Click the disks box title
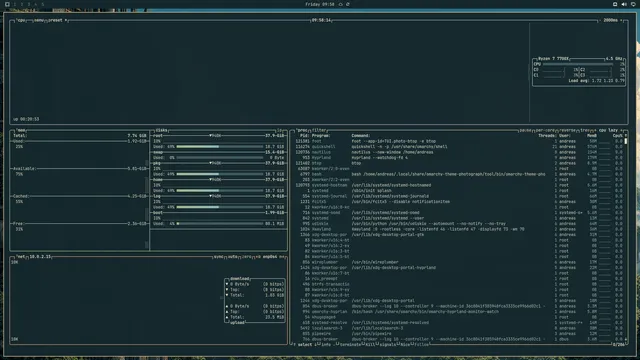The image size is (640, 360). tap(162, 130)
